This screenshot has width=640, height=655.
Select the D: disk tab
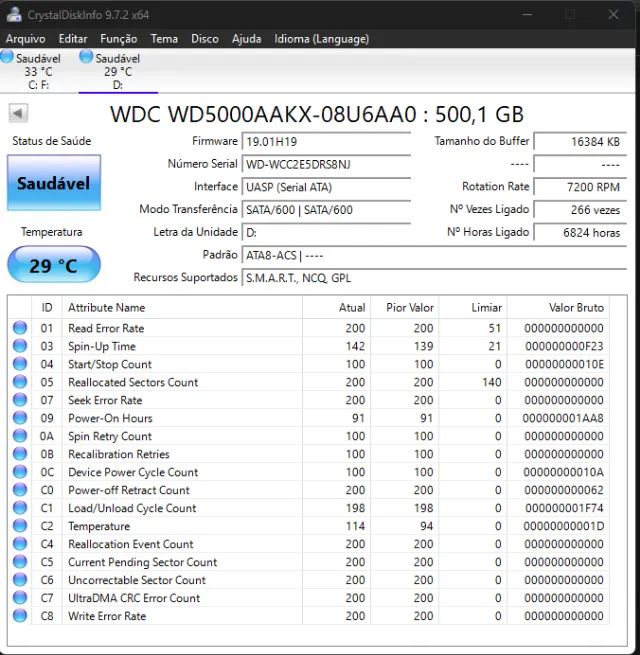click(x=118, y=71)
